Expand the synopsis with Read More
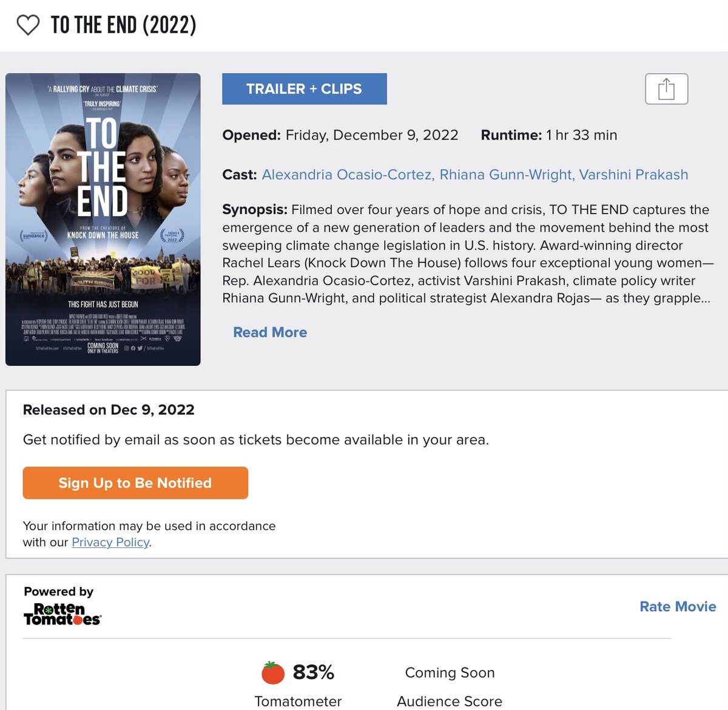Screen dimensions: 728x710 pos(270,333)
